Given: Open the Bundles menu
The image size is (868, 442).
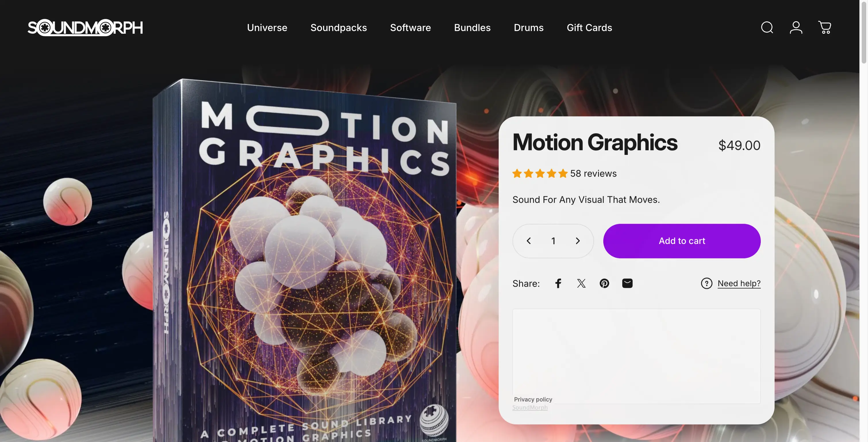Looking at the screenshot, I should click(x=472, y=28).
